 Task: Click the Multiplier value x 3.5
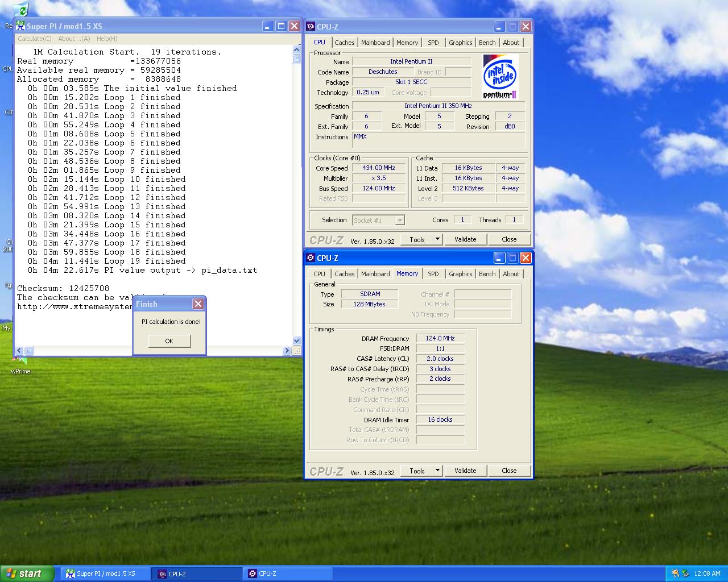click(x=379, y=178)
